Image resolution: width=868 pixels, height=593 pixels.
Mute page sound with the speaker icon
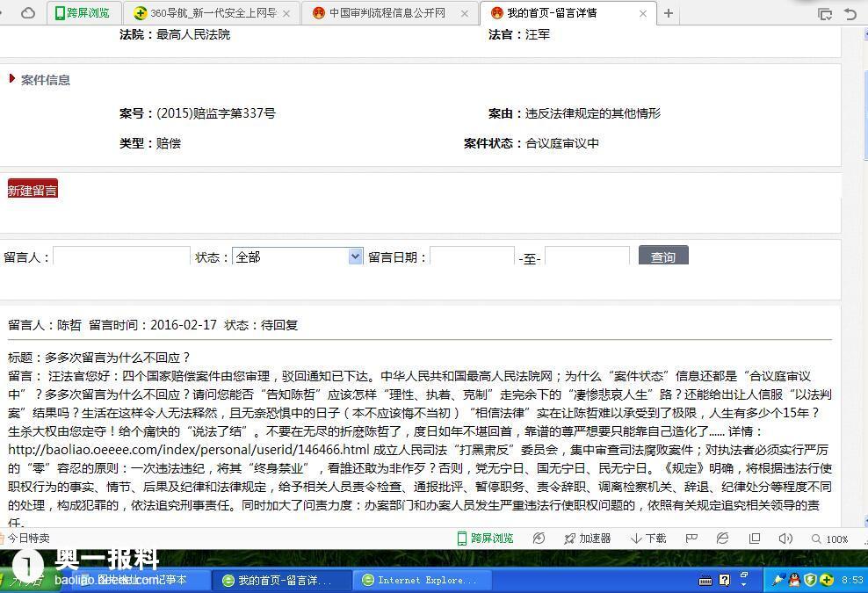787,539
